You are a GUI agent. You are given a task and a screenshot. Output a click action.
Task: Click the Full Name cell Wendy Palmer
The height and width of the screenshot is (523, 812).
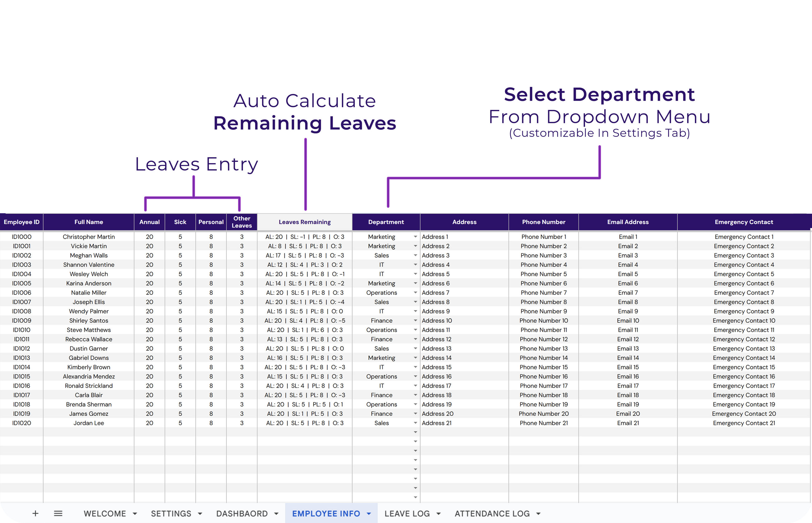pos(89,311)
